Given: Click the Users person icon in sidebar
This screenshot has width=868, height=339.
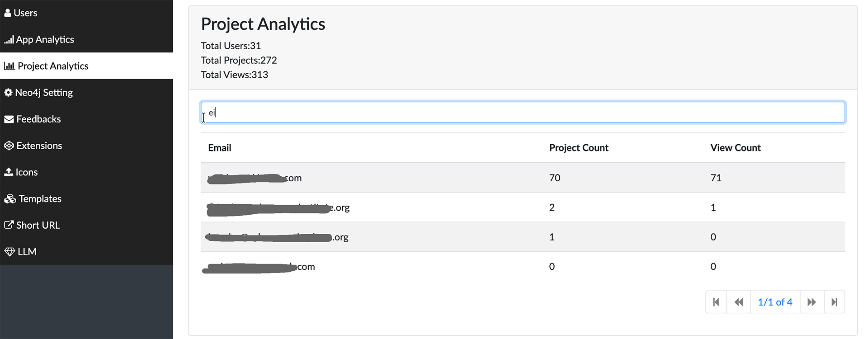Looking at the screenshot, I should pyautogui.click(x=8, y=13).
